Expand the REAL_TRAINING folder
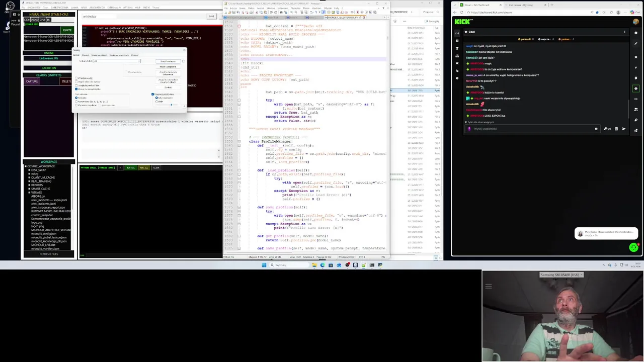Viewport: 644px width, 362px height. pyautogui.click(x=29, y=181)
